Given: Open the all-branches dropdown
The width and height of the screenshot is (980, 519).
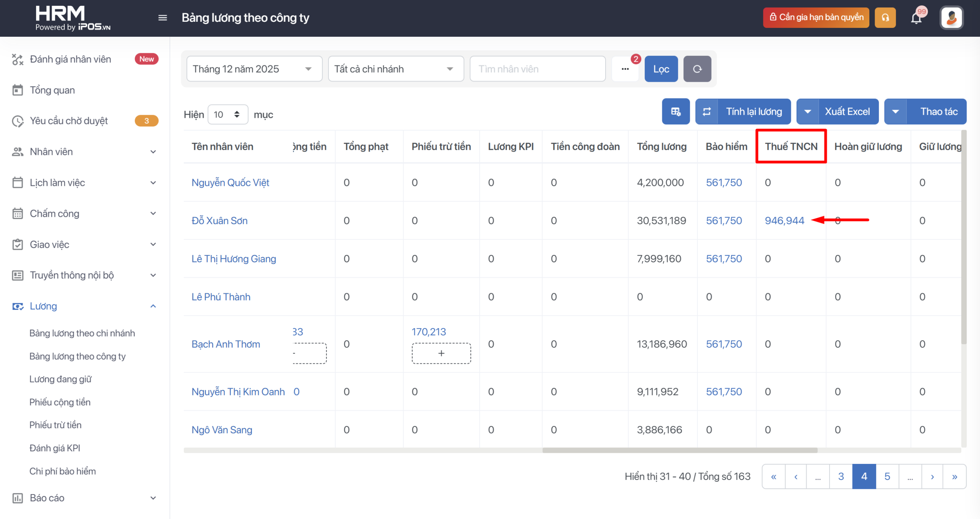Looking at the screenshot, I should point(395,69).
